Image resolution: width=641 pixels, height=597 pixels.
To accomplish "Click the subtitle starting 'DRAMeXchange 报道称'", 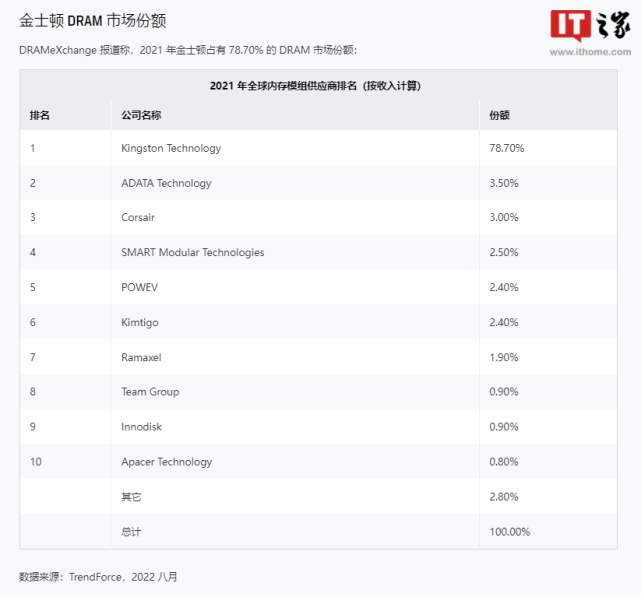I will pyautogui.click(x=188, y=50).
